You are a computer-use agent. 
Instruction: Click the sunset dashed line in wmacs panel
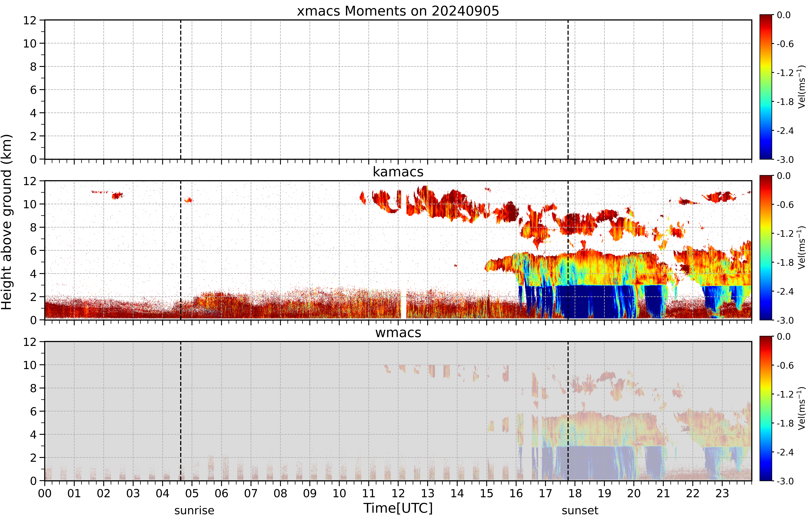click(x=568, y=411)
